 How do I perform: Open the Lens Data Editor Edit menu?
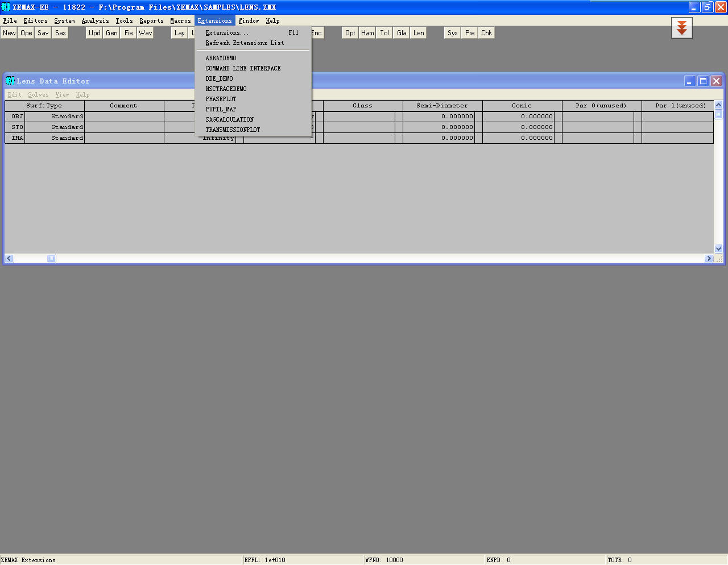(14, 94)
